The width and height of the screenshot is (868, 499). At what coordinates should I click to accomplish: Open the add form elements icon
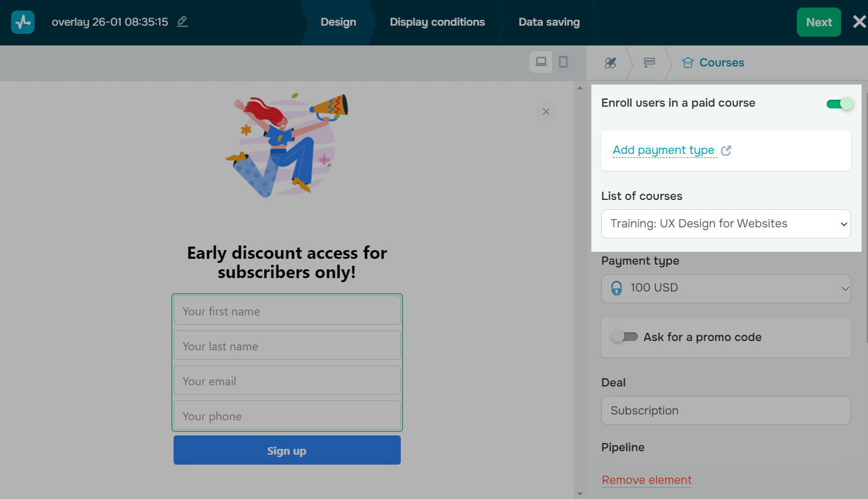650,63
